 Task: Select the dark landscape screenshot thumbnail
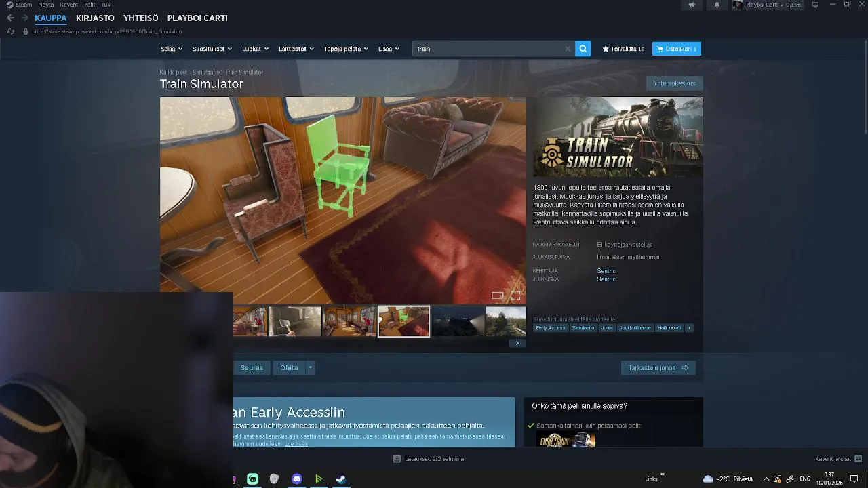pos(458,321)
